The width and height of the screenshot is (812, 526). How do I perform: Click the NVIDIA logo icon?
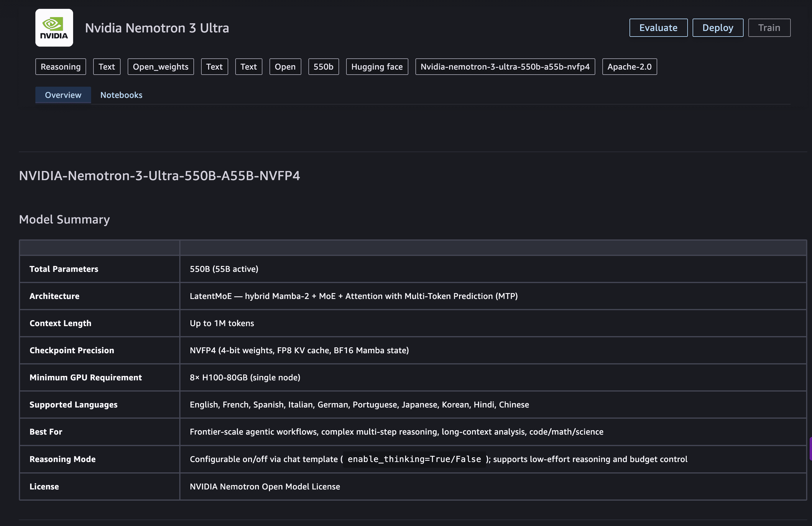pos(54,28)
